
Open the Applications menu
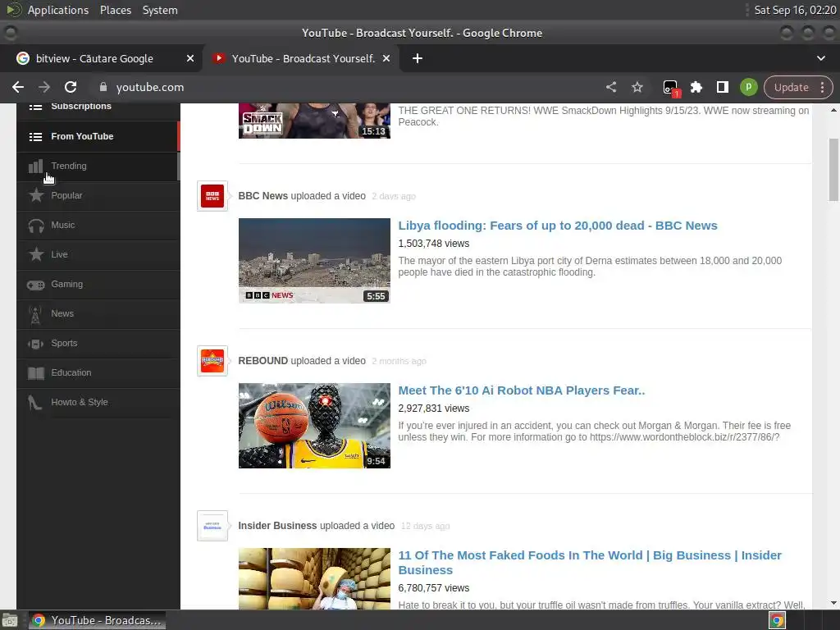tap(58, 10)
